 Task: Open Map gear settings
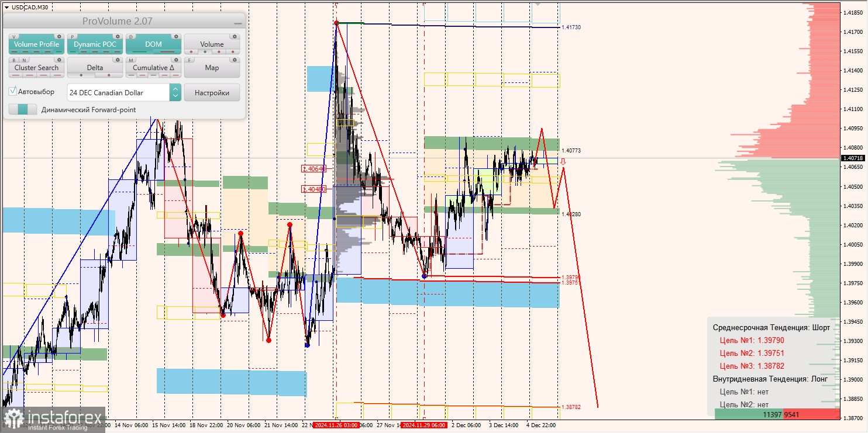click(235, 60)
